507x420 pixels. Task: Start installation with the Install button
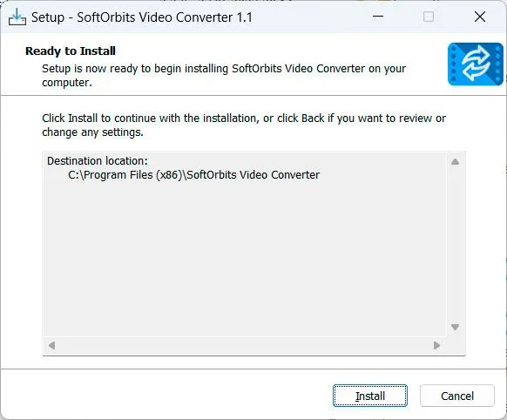(370, 396)
